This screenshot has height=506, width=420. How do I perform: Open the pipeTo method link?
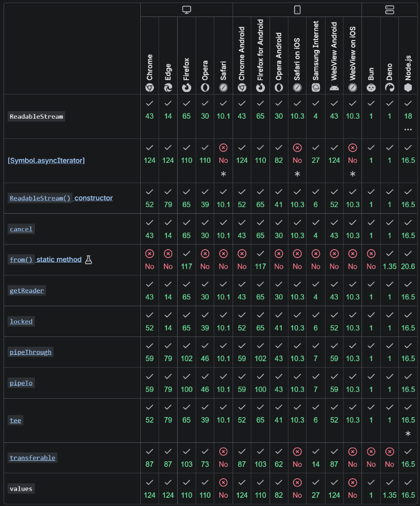click(x=21, y=383)
